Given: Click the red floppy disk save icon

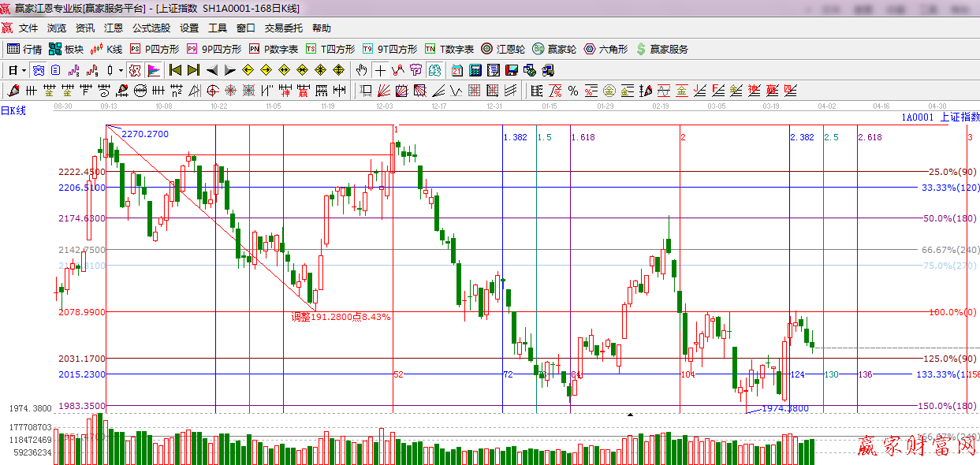Looking at the screenshot, I should tap(512, 70).
